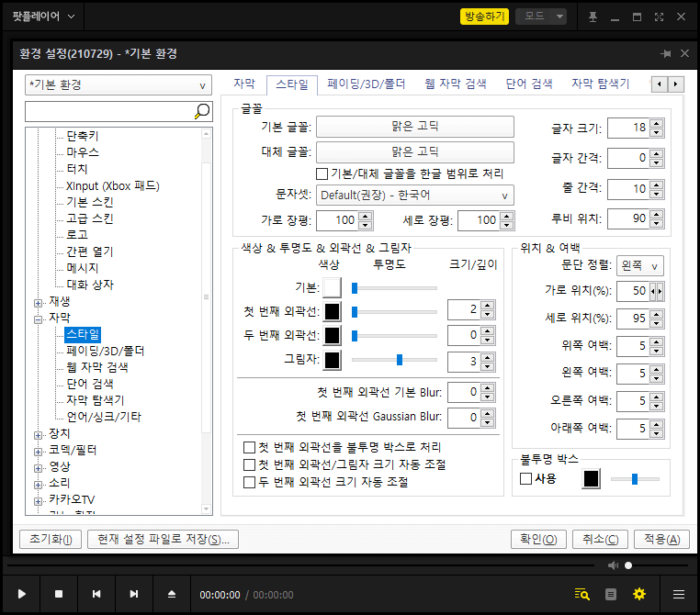Check 첫 번째 외곽선을 불투명 박스로 처리
The width and height of the screenshot is (700, 615).
click(x=249, y=447)
